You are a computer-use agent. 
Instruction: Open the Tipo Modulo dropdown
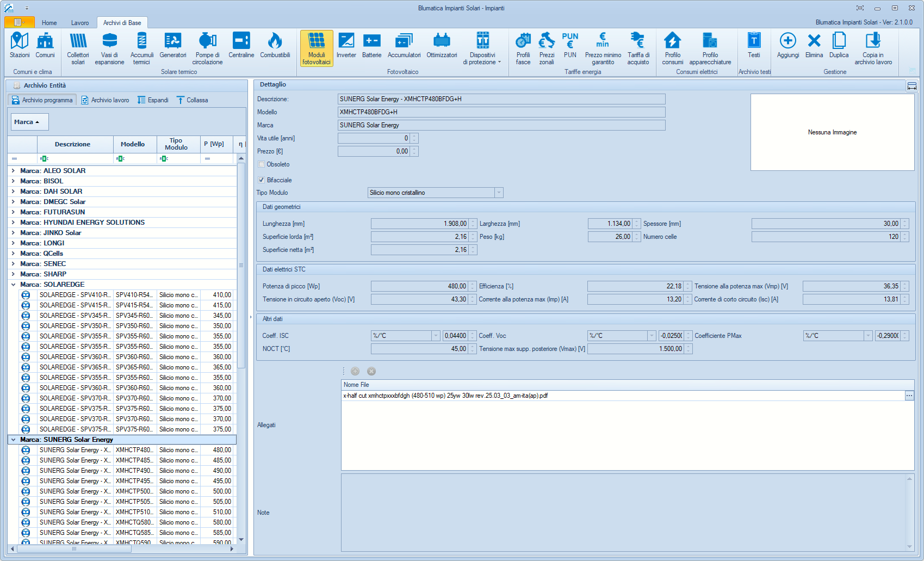(x=499, y=193)
